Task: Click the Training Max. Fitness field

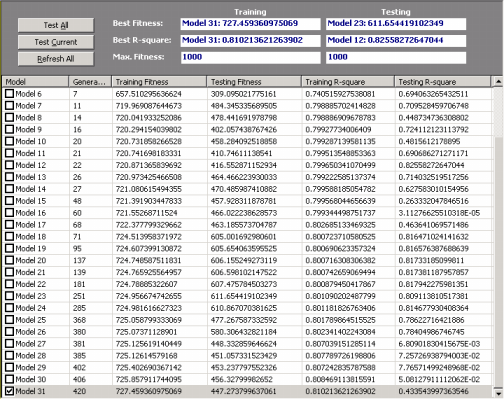Action: 250,57
